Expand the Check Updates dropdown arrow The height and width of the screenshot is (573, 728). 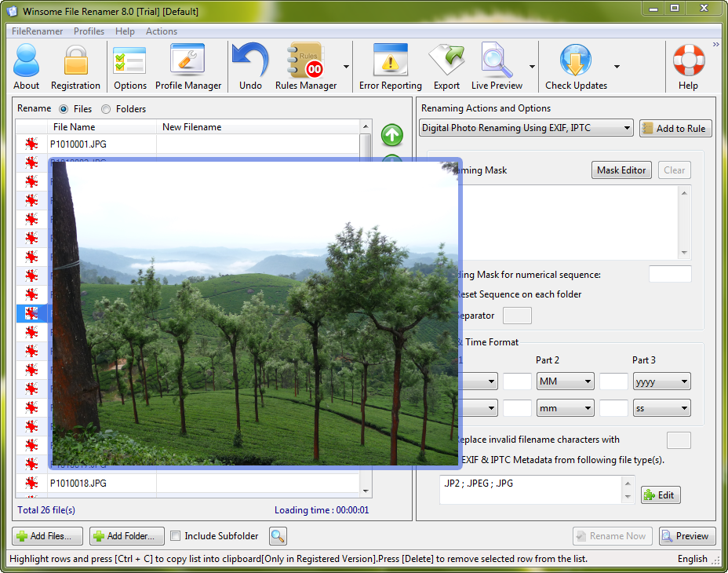[617, 67]
